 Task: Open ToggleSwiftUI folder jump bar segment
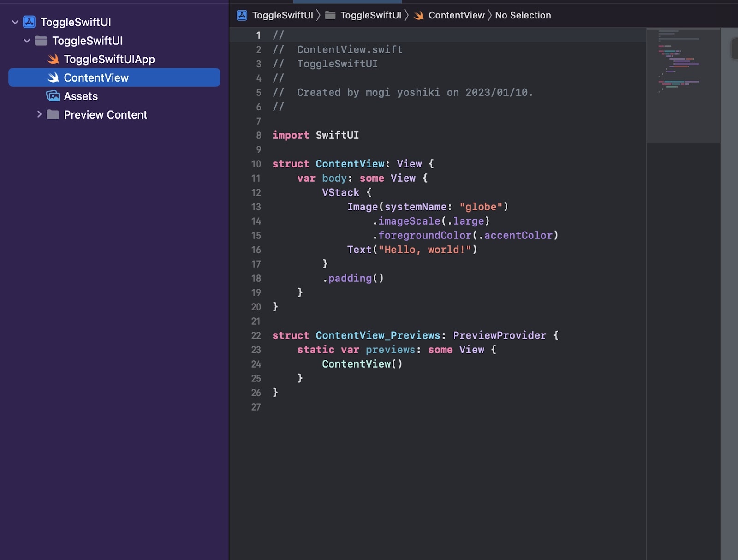pyautogui.click(x=371, y=15)
